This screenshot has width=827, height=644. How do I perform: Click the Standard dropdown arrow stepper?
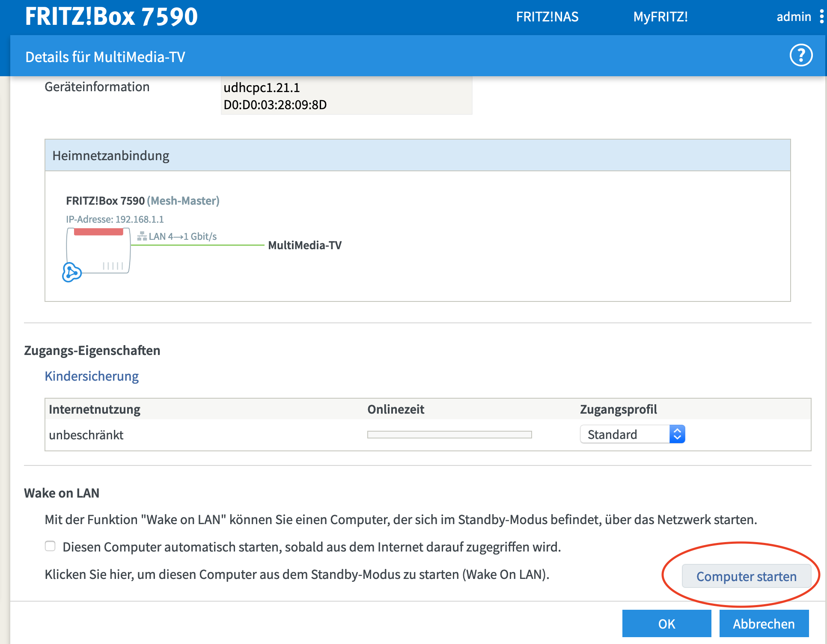pyautogui.click(x=677, y=434)
